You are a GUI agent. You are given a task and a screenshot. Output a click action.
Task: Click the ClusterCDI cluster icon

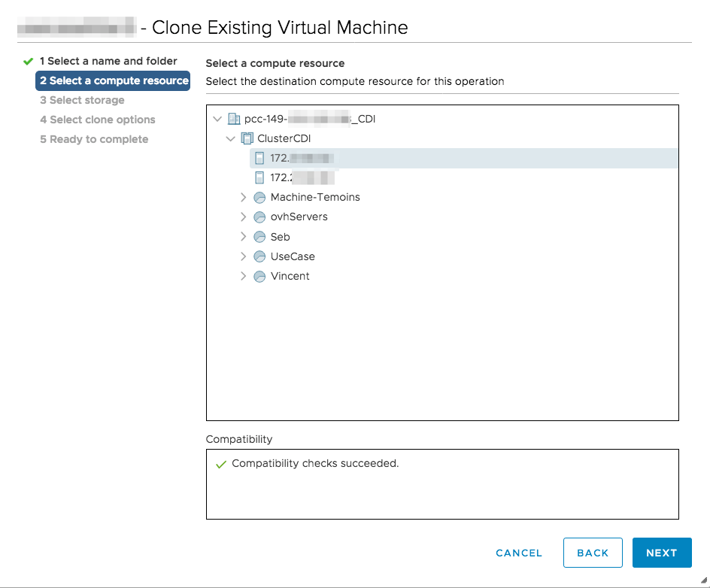coord(247,138)
